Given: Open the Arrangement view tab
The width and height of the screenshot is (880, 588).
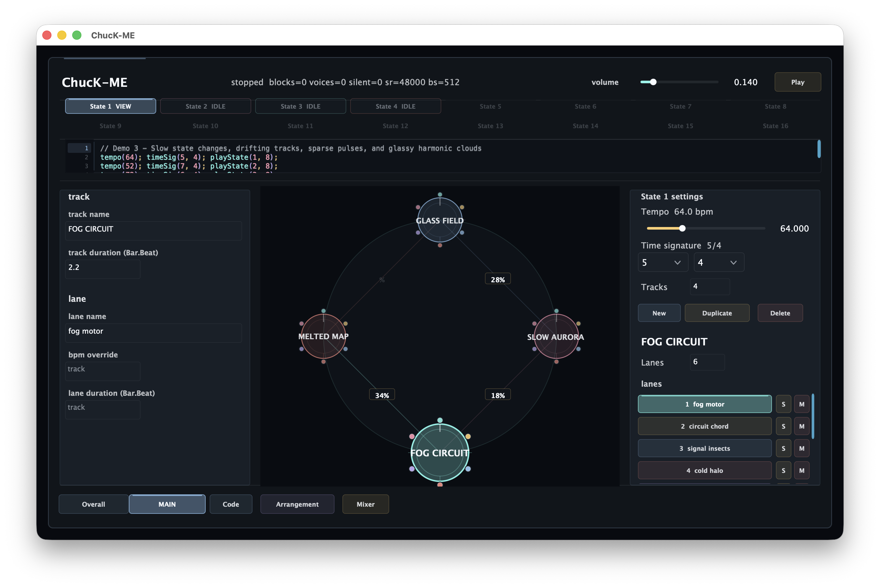Looking at the screenshot, I should coord(297,504).
